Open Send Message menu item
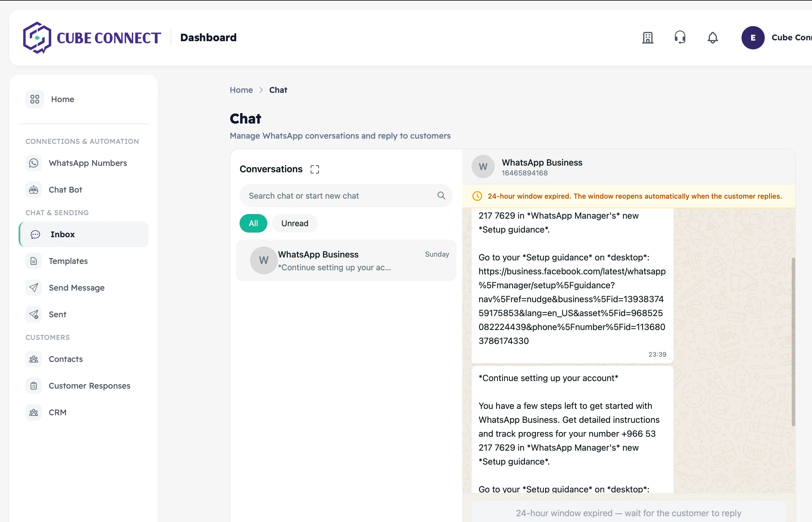Screen dimensions: 812x522 click(x=83, y=288)
